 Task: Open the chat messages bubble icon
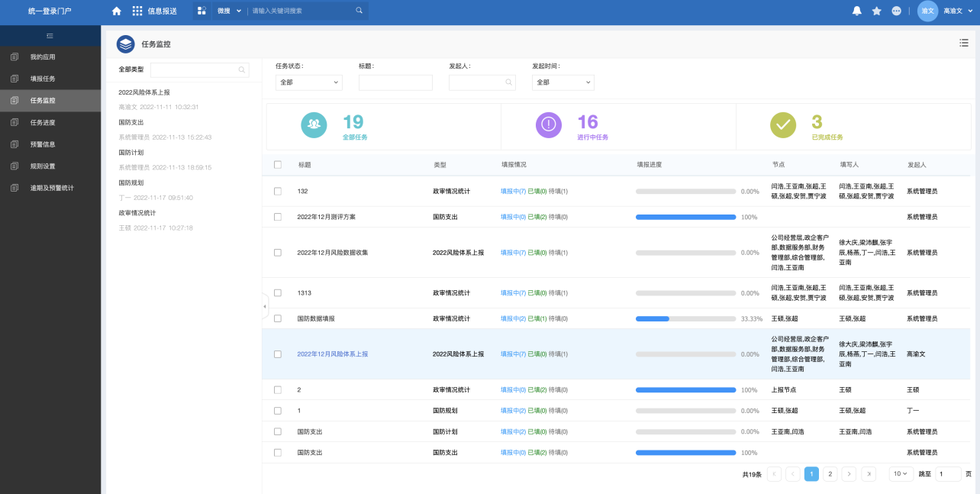point(896,11)
